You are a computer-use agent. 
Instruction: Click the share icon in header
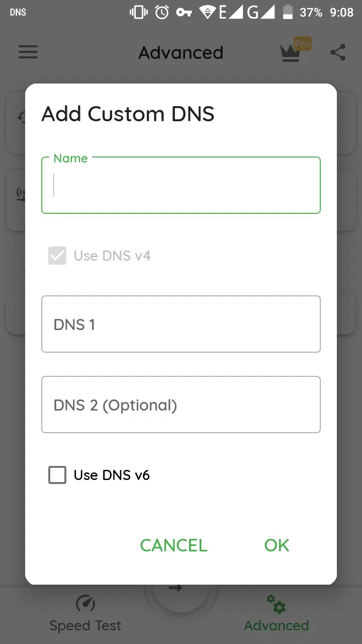338,52
